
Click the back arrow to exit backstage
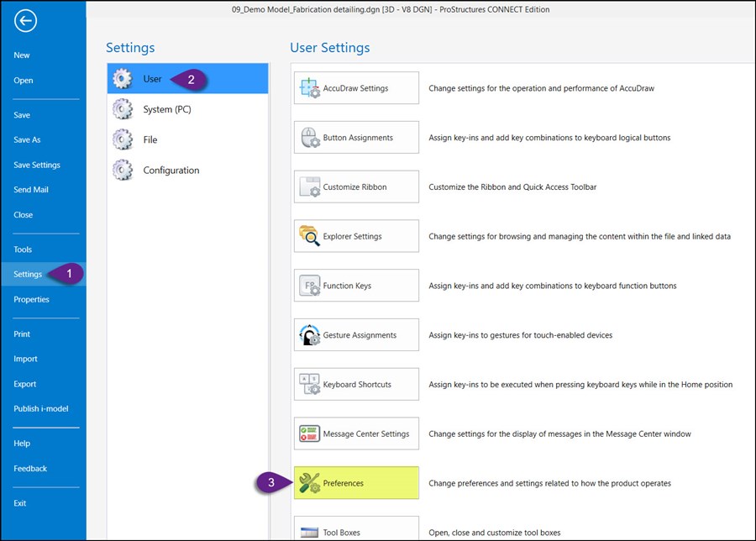point(24,20)
